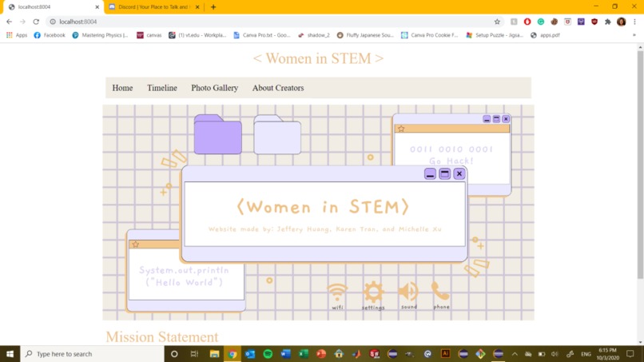This screenshot has width=644, height=362.
Task: Open the vt.edu Workplace bookmark
Action: click(x=197, y=35)
